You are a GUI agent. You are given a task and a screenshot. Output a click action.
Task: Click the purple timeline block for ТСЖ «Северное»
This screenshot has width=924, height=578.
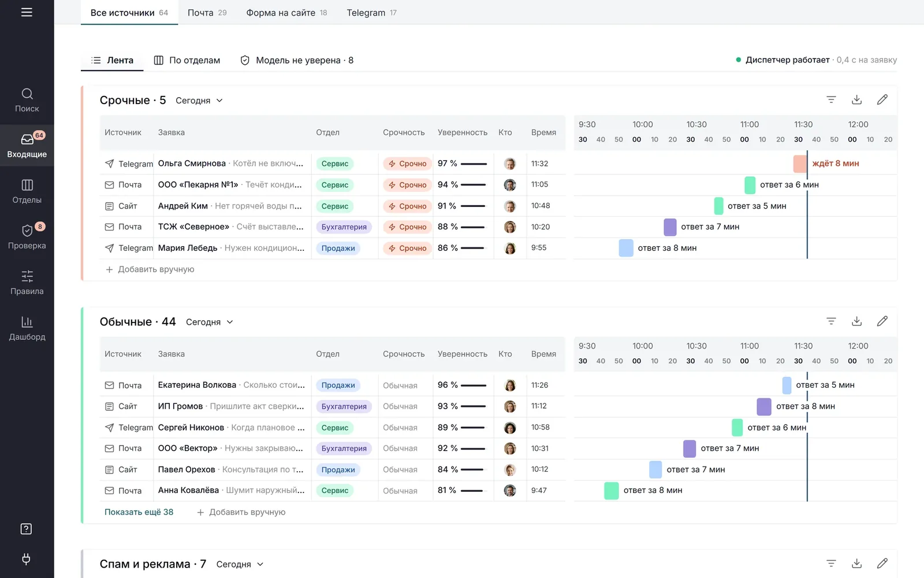[670, 227]
